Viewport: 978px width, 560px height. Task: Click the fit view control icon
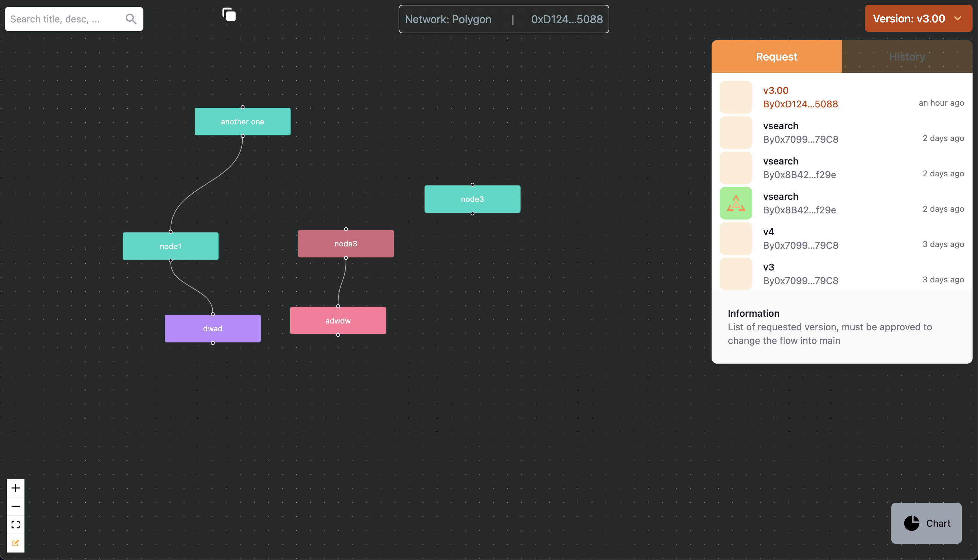pyautogui.click(x=15, y=525)
